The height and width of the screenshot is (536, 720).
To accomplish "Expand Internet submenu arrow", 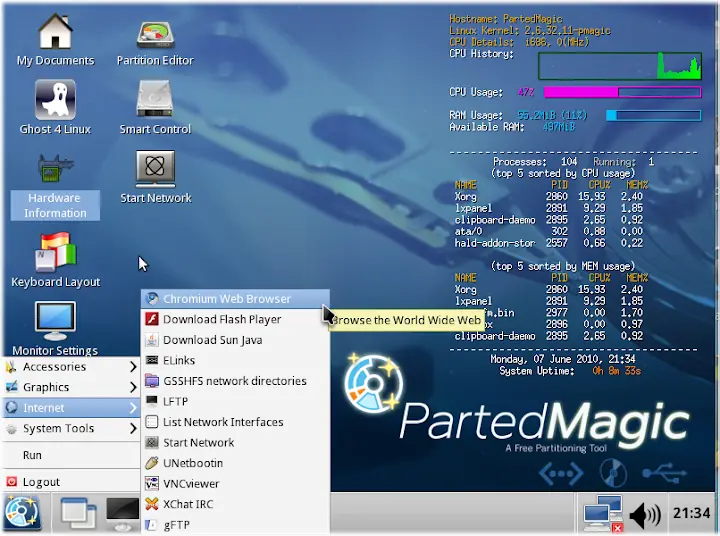I will [x=133, y=408].
